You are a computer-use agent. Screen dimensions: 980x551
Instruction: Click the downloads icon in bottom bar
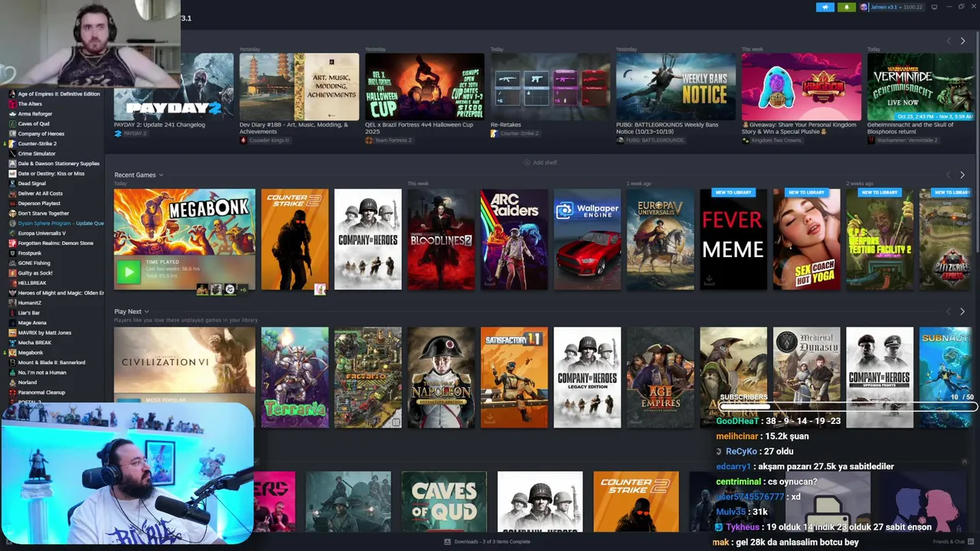tap(447, 542)
